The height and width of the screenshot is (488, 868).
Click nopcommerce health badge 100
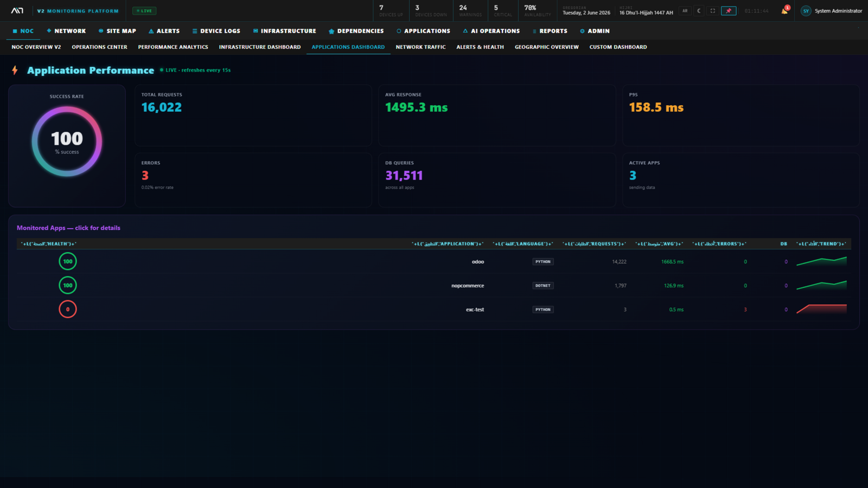pyautogui.click(x=68, y=285)
